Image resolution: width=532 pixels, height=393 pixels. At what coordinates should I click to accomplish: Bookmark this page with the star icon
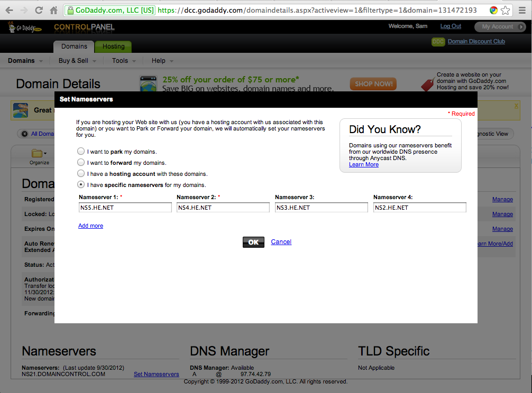505,11
